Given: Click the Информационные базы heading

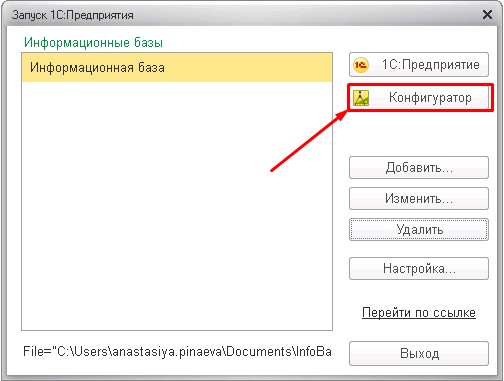Looking at the screenshot, I should click(93, 43).
